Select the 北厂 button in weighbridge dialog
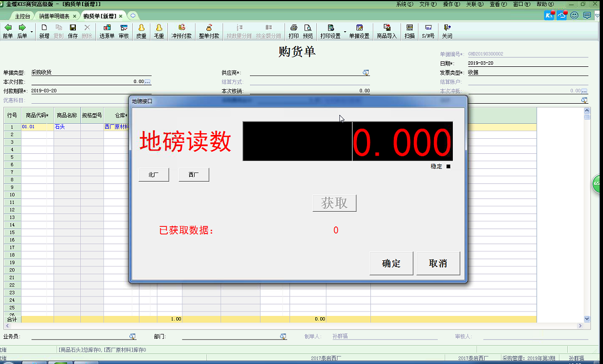Image resolution: width=603 pixels, height=364 pixels. coord(153,174)
